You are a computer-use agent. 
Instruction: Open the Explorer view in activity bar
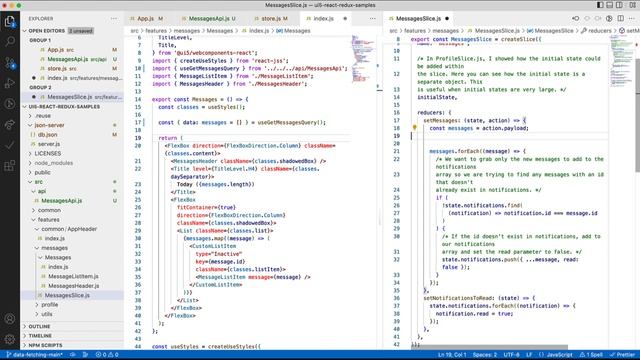(x=9, y=21)
